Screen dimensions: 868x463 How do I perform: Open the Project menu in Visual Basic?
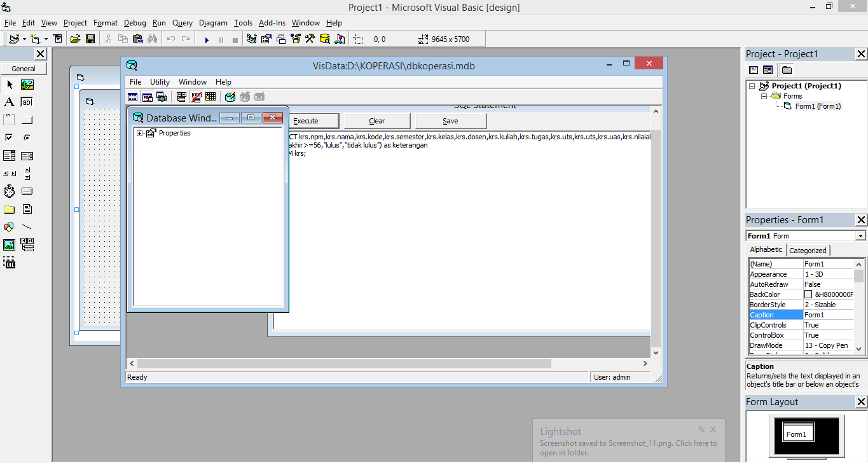click(75, 22)
